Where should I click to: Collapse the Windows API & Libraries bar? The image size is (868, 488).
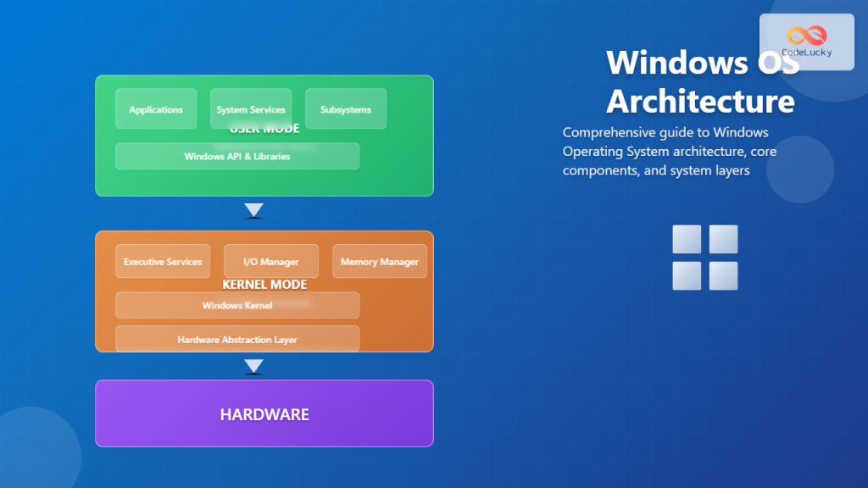pos(236,156)
